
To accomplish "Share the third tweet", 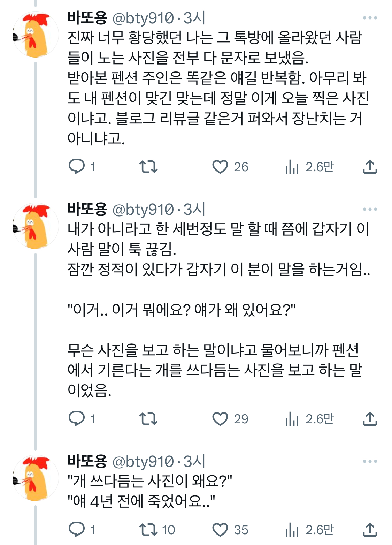I will [x=370, y=529].
